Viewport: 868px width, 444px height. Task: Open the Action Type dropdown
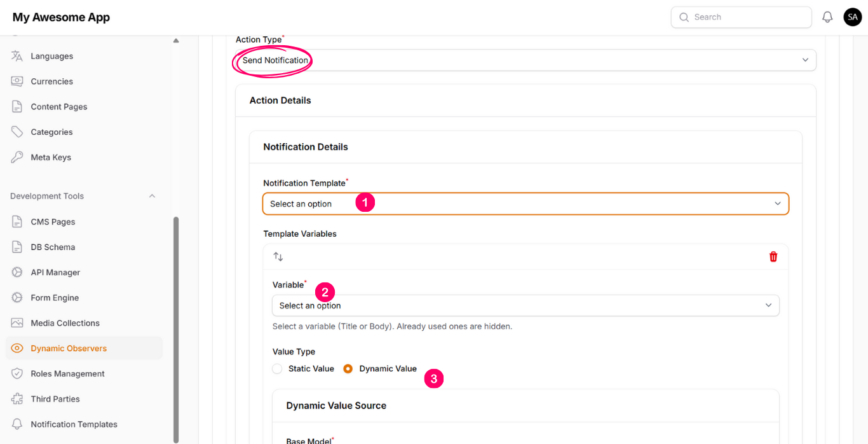(525, 60)
